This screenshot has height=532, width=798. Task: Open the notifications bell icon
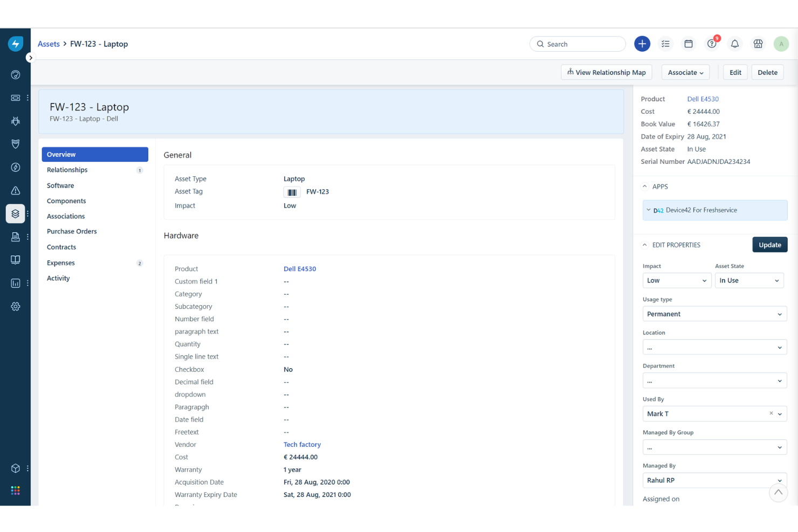tap(734, 44)
